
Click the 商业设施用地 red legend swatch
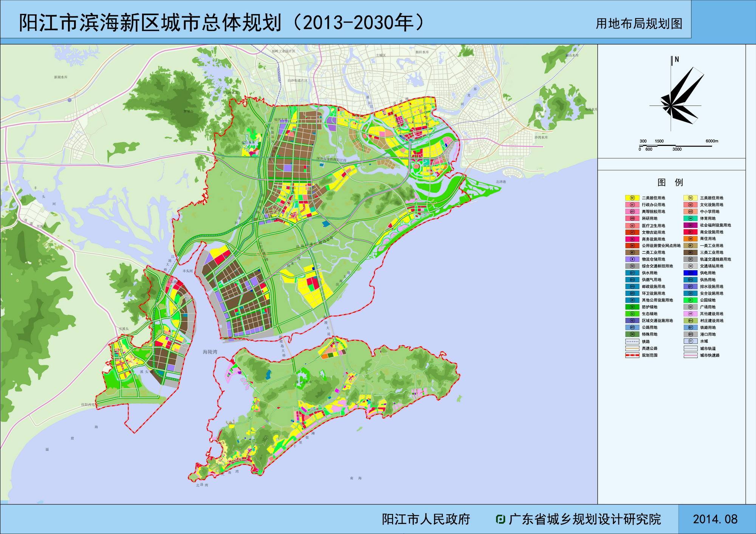click(690, 232)
